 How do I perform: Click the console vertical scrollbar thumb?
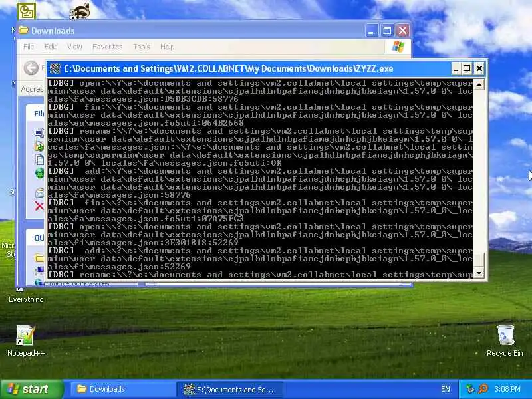(x=479, y=259)
